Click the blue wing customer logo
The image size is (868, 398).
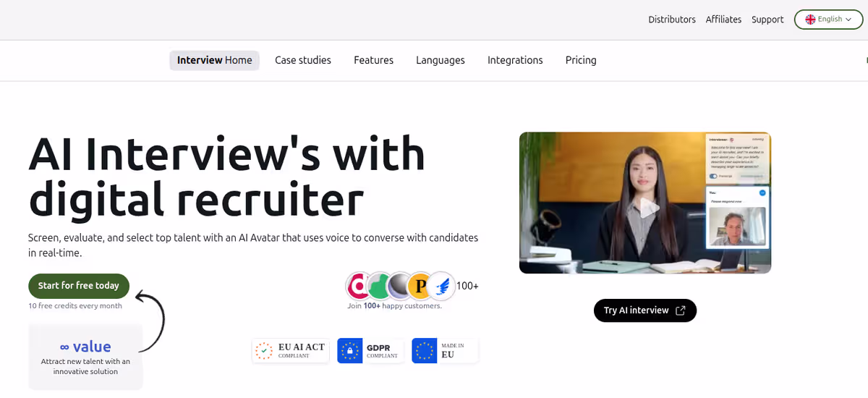coord(441,287)
